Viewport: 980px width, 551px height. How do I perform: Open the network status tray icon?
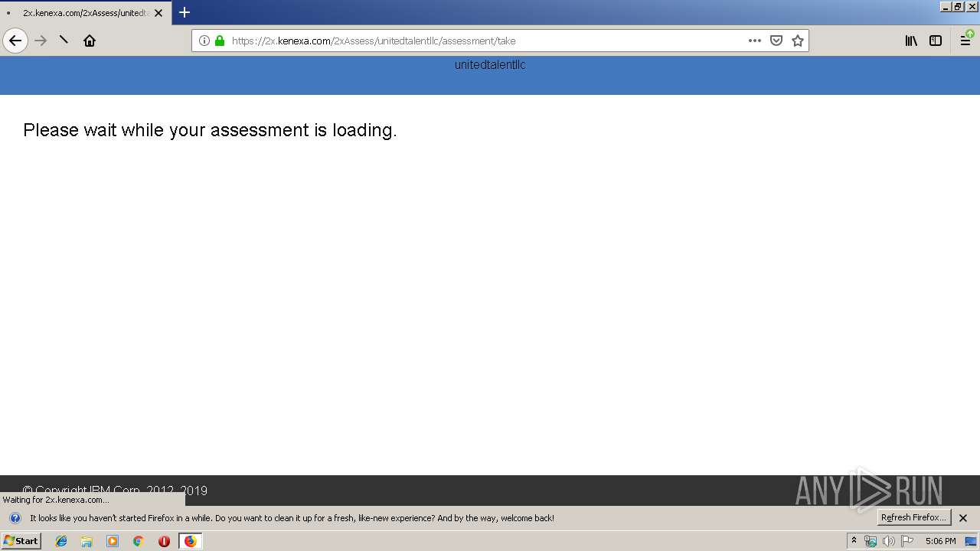click(x=871, y=541)
